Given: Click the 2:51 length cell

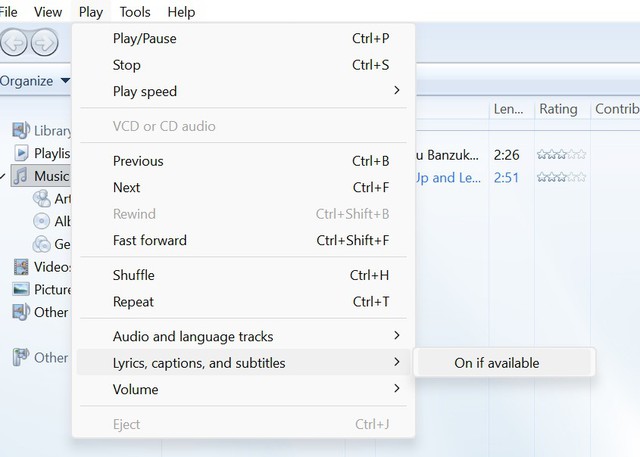Looking at the screenshot, I should coord(507,177).
